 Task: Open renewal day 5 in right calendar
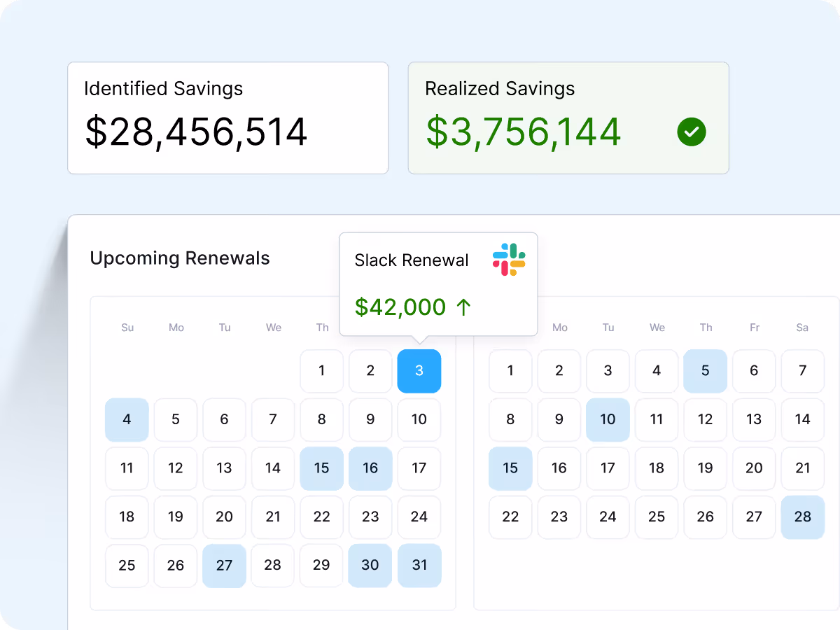pyautogui.click(x=706, y=371)
